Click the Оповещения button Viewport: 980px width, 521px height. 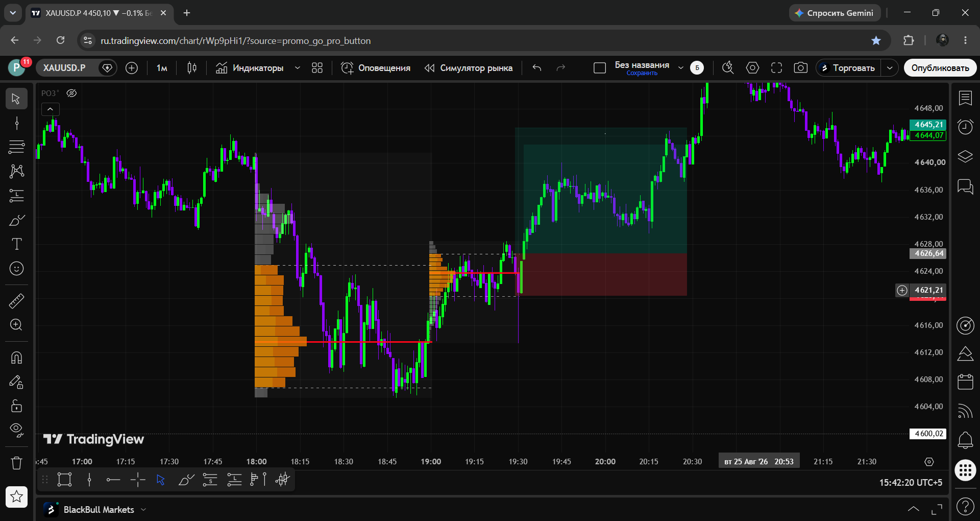[x=376, y=68]
